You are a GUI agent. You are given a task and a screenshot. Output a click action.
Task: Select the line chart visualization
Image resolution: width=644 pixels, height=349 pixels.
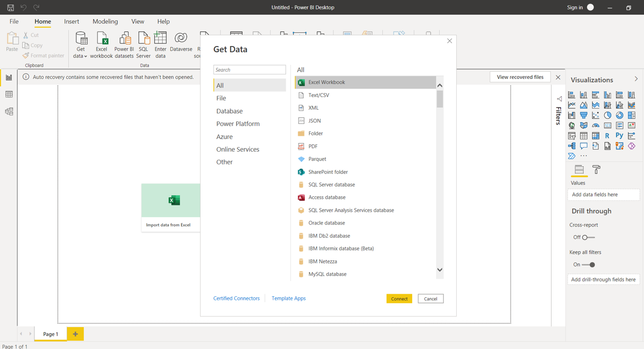pos(572,105)
